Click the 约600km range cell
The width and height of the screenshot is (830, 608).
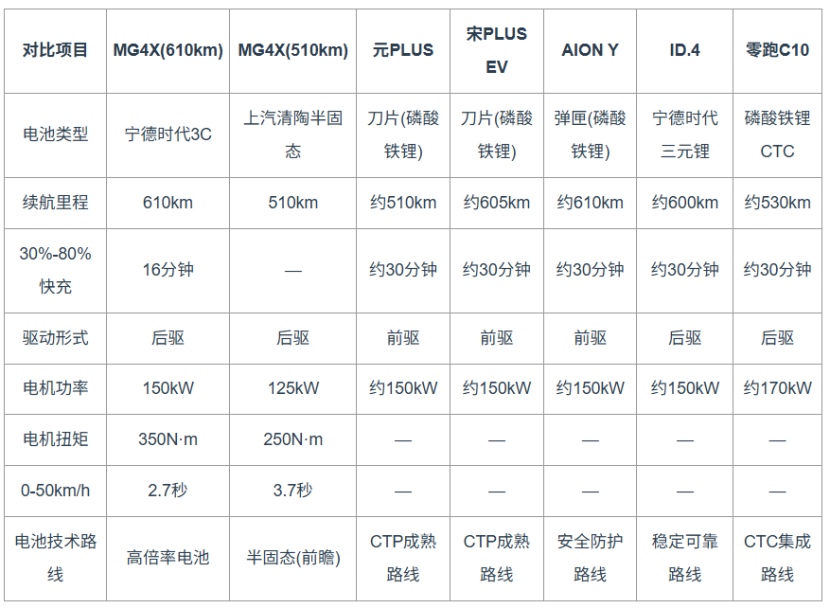tap(684, 203)
